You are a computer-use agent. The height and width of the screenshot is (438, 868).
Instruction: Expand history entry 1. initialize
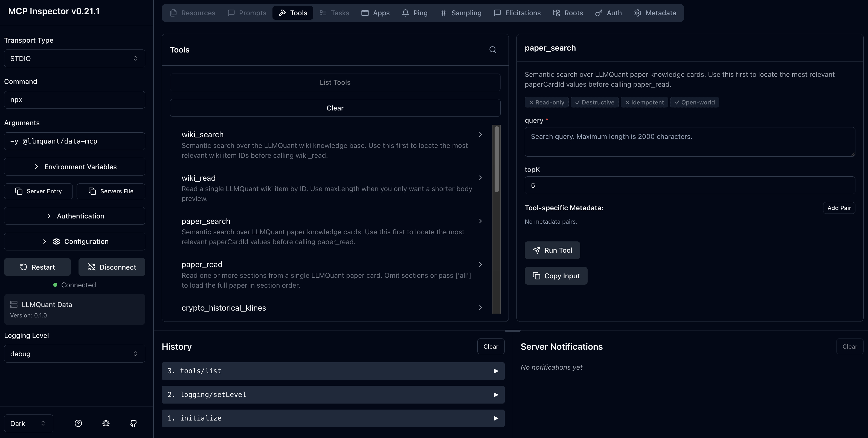pyautogui.click(x=333, y=418)
